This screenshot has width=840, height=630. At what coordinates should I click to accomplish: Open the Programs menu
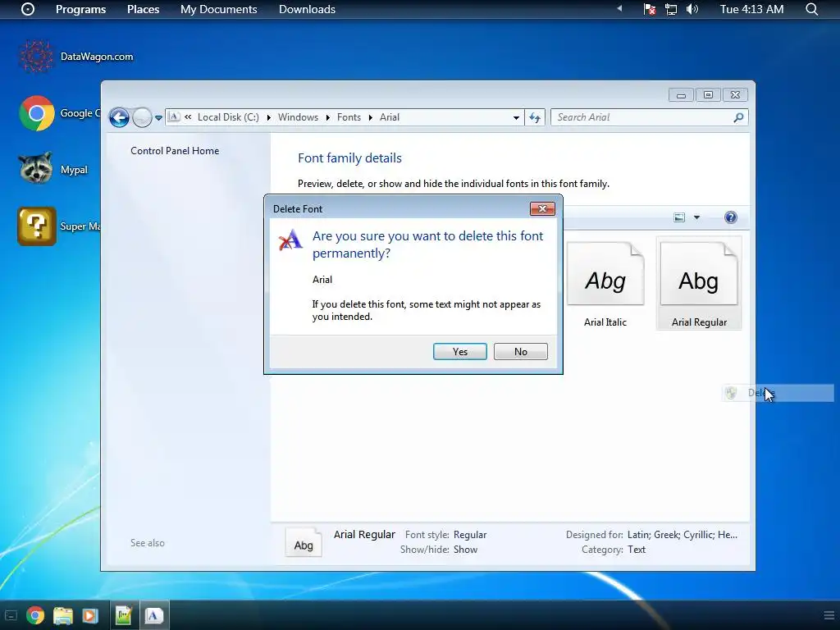click(81, 9)
